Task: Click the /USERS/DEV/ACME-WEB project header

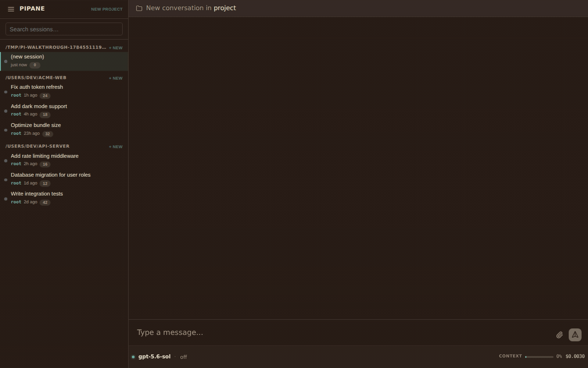Action: tap(36, 78)
